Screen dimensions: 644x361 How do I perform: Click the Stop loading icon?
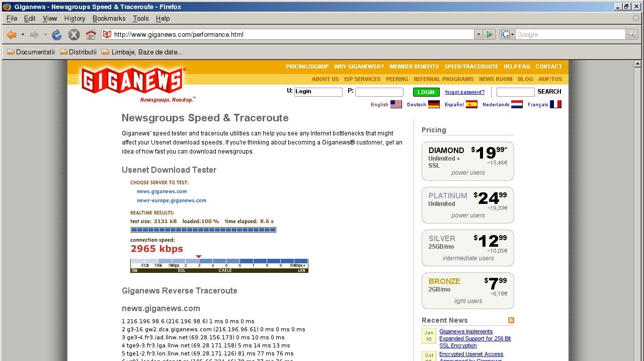click(74, 35)
